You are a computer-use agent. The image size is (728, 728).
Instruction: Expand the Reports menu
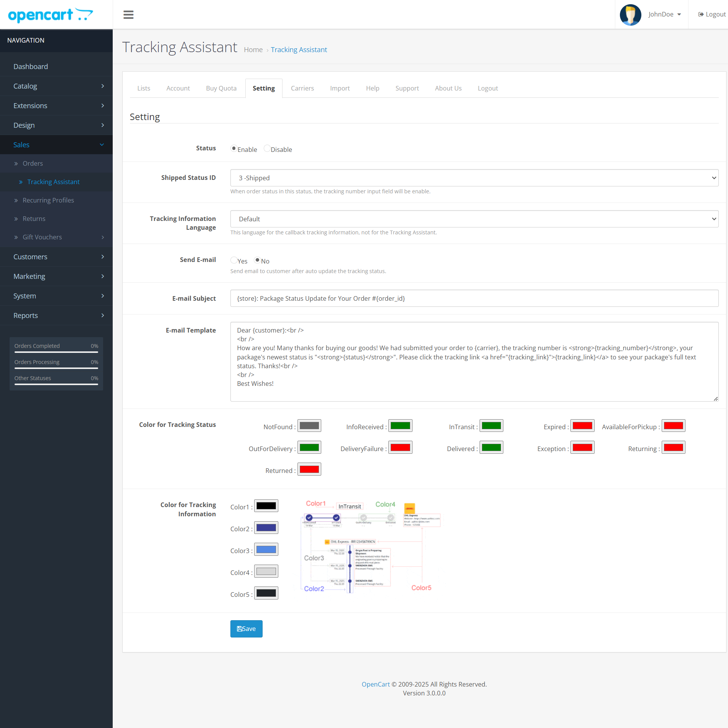pyautogui.click(x=56, y=315)
